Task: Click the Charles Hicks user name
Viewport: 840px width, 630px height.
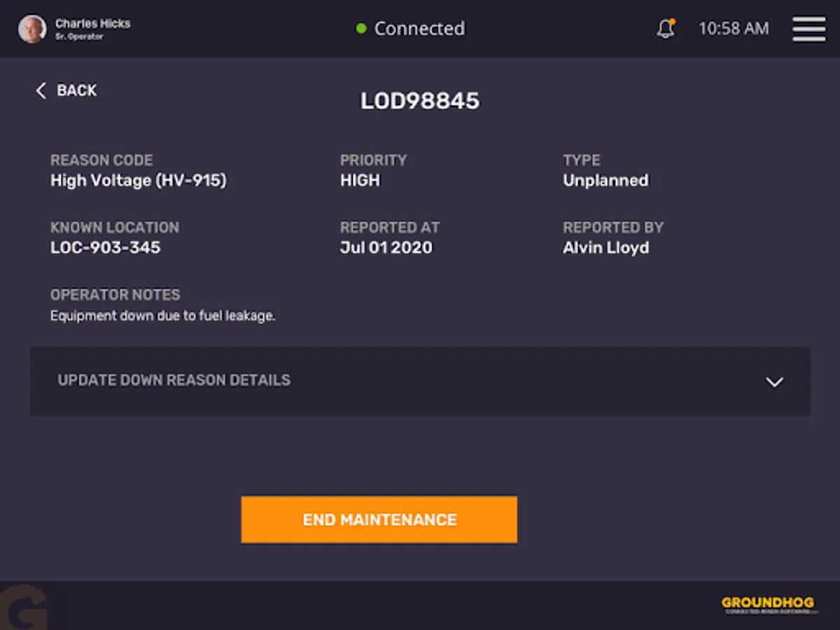Action: coord(93,24)
